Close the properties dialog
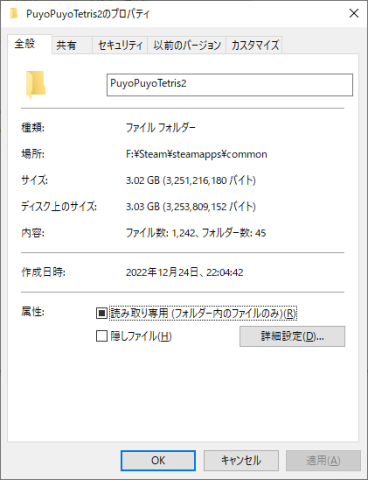 354,13
